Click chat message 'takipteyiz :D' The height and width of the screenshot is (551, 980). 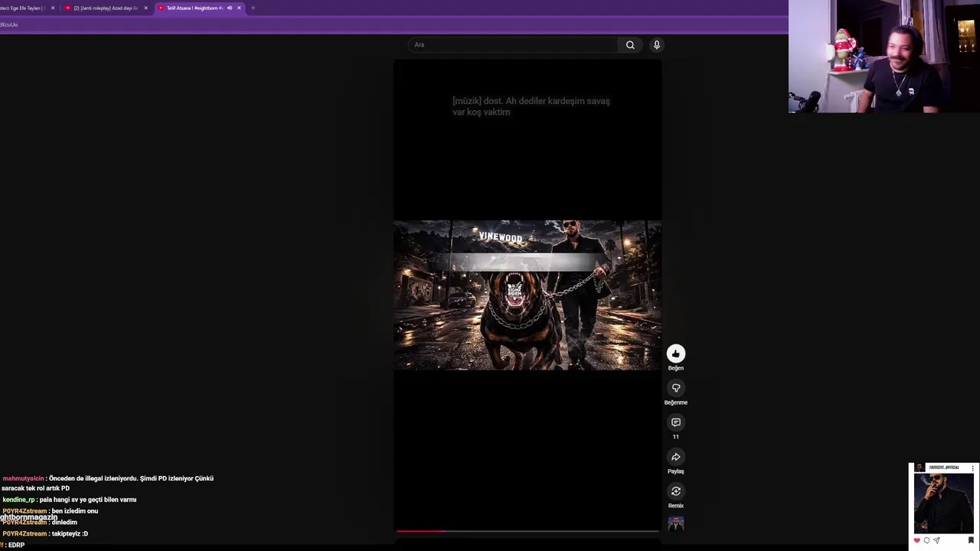point(70,533)
